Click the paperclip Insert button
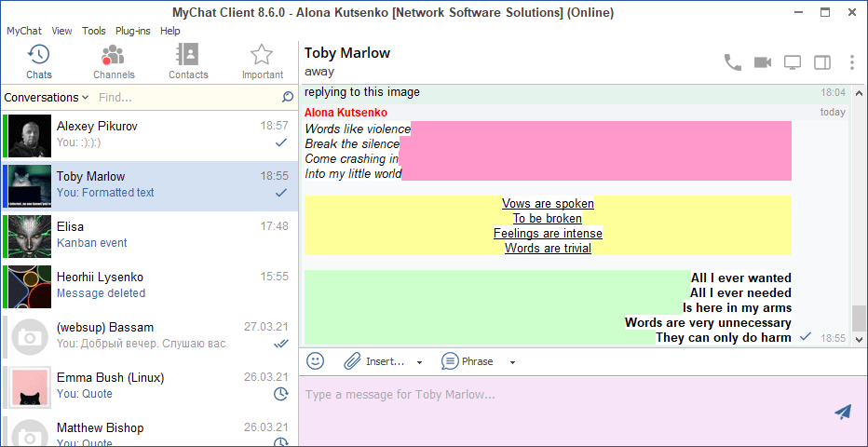Viewport: 868px width, 447px height. point(374,361)
